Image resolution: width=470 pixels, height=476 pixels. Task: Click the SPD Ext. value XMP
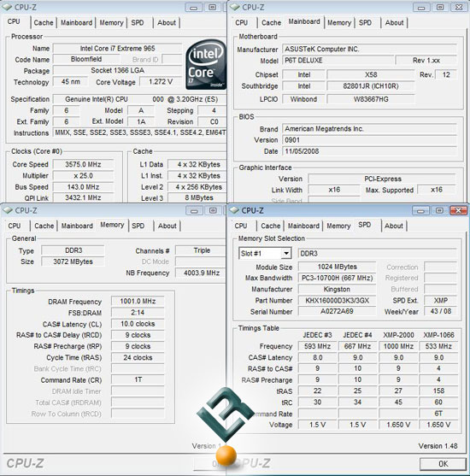point(441,301)
